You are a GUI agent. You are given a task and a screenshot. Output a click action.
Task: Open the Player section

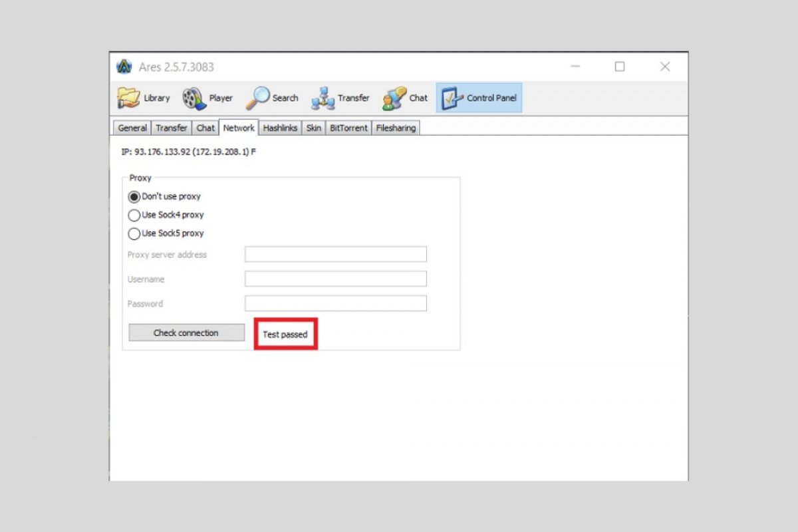pyautogui.click(x=208, y=98)
